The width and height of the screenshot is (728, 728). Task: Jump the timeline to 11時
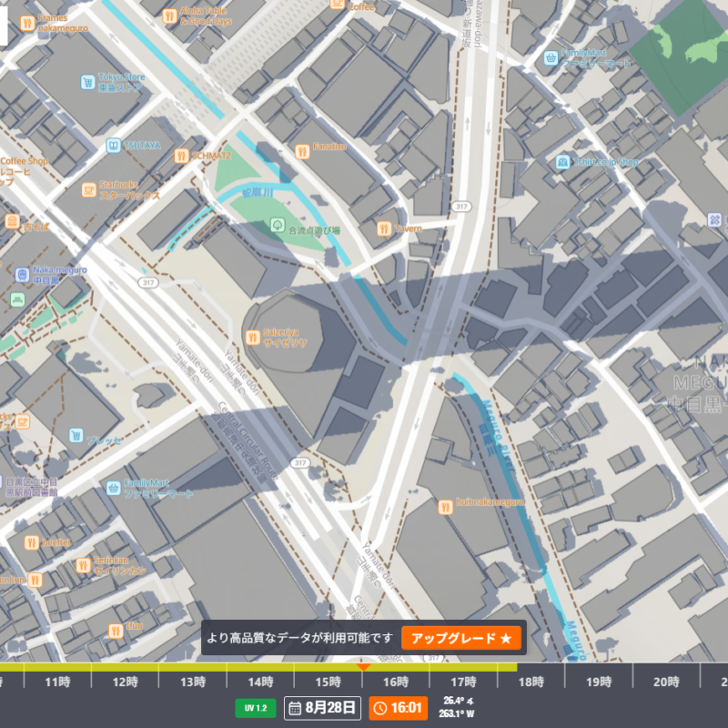57,682
